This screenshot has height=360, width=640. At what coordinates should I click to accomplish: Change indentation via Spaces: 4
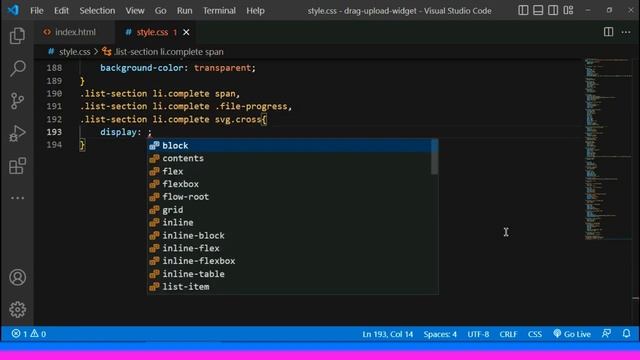[x=440, y=334]
